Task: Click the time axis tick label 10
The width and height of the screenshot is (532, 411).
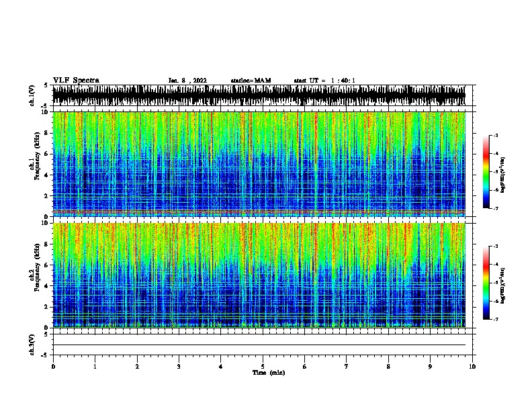Action: [x=472, y=366]
